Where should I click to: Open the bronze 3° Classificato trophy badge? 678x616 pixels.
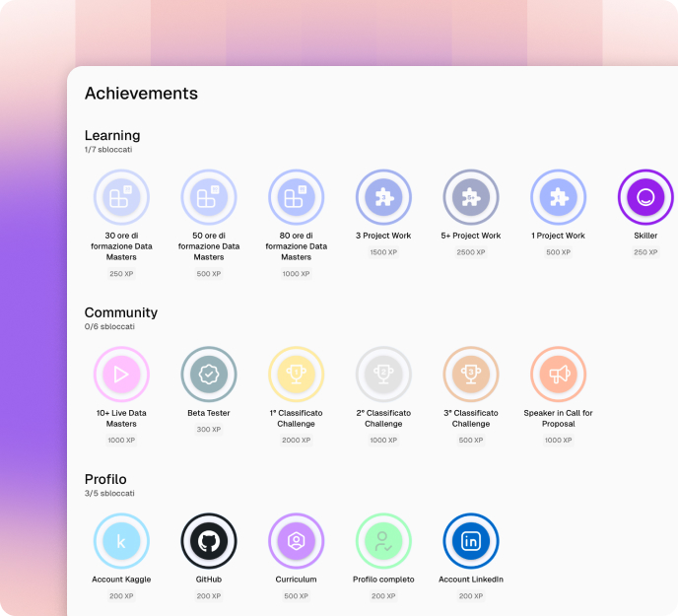[471, 375]
